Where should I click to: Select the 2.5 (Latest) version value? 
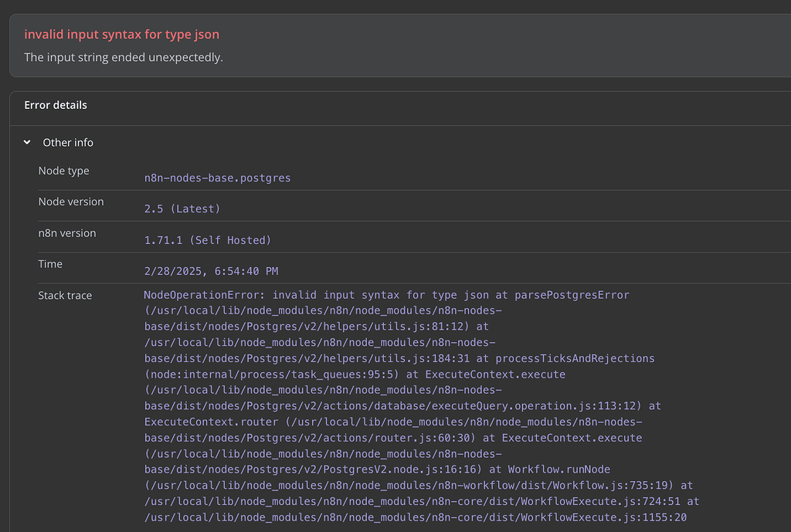click(182, 208)
